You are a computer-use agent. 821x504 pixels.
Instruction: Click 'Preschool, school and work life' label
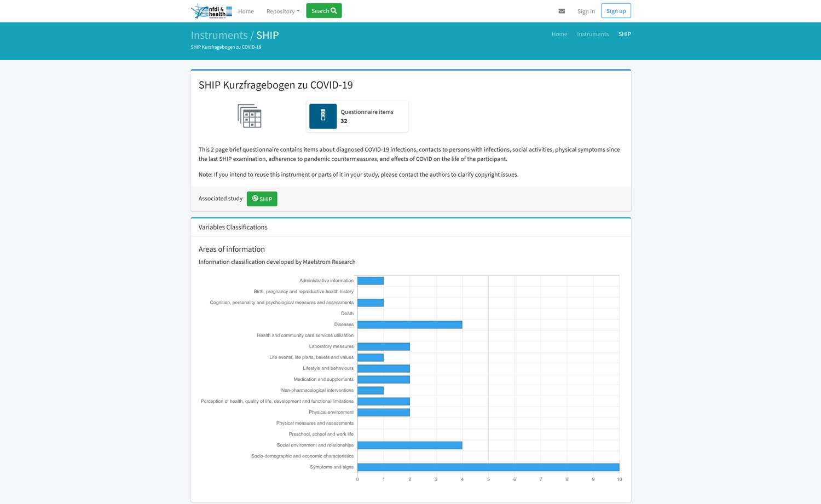point(321,434)
